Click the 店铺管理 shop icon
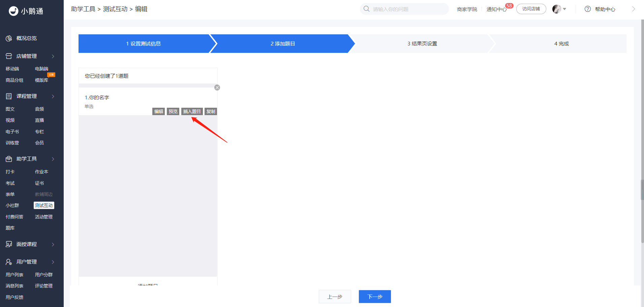Screen dimensions: 644x307 (9, 56)
